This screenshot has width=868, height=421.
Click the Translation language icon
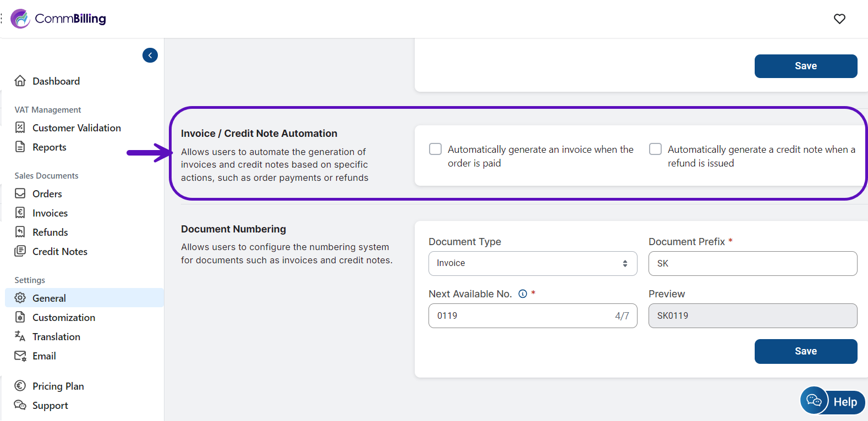[x=20, y=336]
